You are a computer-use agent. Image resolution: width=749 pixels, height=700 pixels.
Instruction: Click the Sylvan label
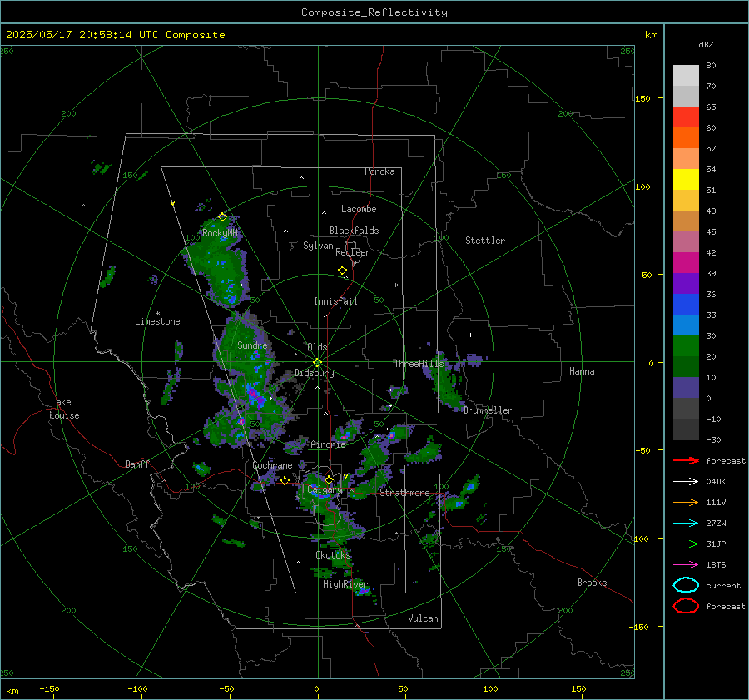click(x=318, y=246)
